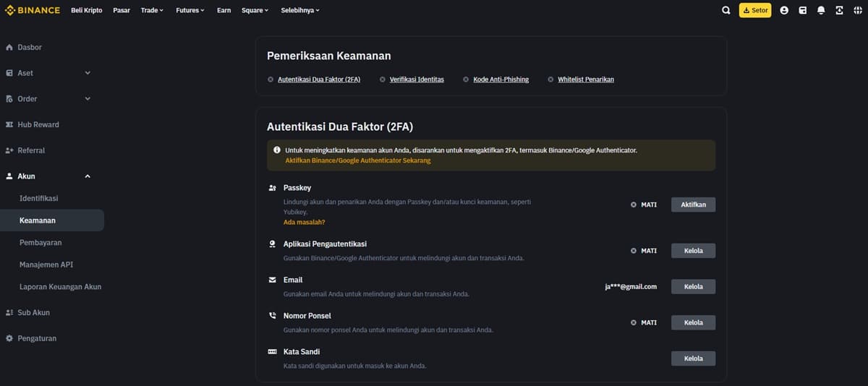
Task: Click the Nomor Ponsel phone icon
Action: pos(272,316)
